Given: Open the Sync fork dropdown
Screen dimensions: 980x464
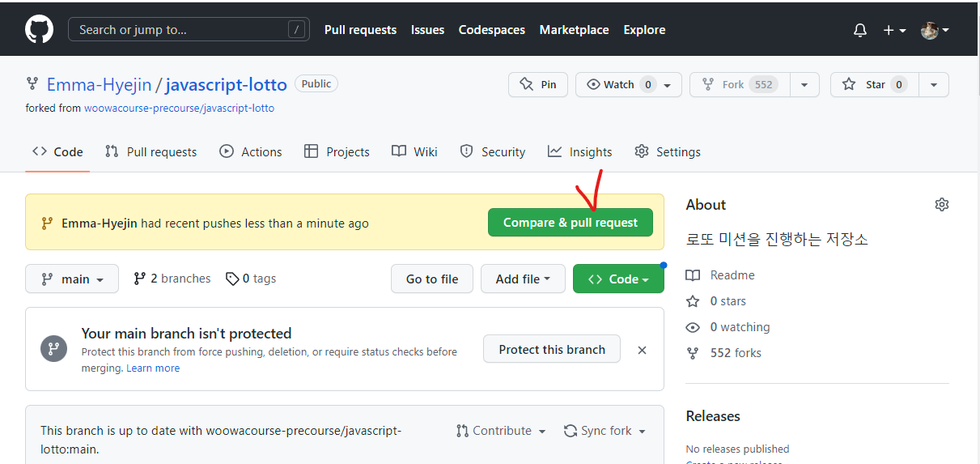Looking at the screenshot, I should [605, 431].
